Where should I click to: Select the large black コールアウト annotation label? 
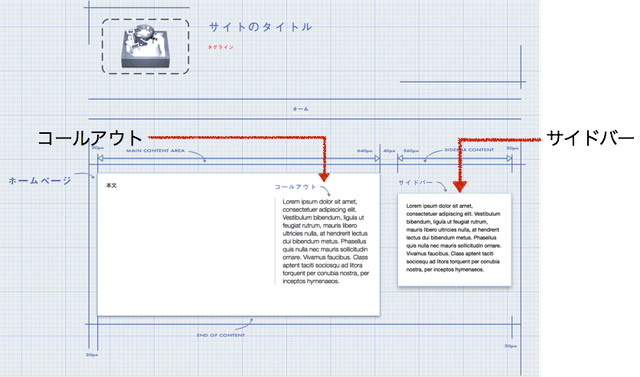click(x=90, y=138)
